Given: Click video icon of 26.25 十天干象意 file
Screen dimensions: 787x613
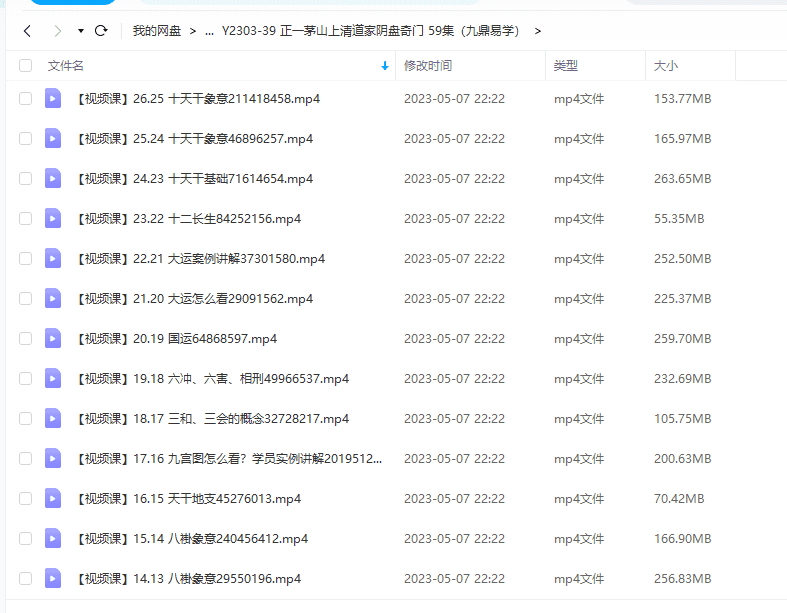Looking at the screenshot, I should [53, 98].
